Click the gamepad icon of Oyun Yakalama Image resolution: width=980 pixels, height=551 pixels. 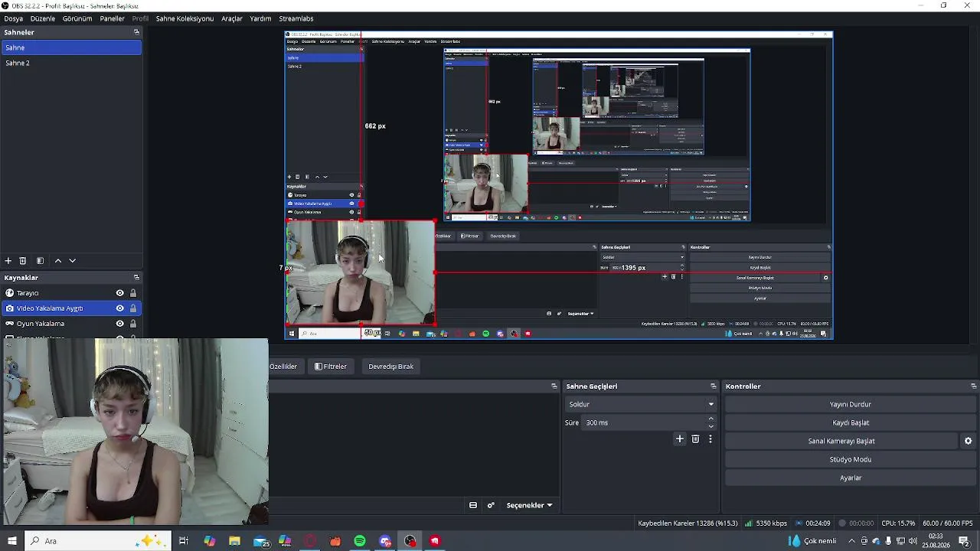[x=10, y=324]
